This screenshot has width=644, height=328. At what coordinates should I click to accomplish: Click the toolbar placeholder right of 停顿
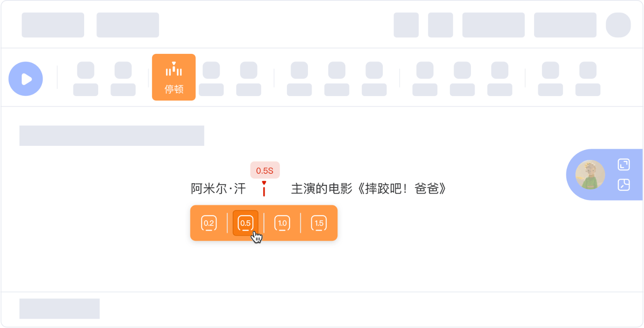pyautogui.click(x=211, y=79)
